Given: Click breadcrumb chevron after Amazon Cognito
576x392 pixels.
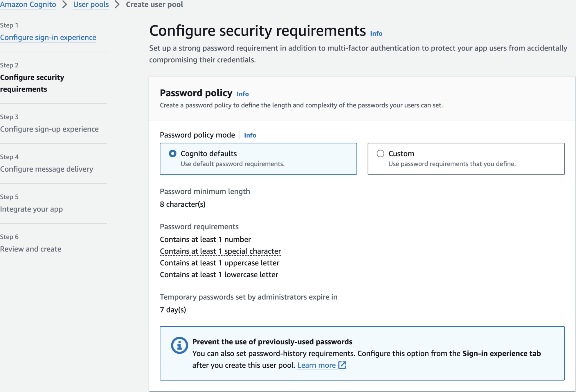Looking at the screenshot, I should click(64, 5).
